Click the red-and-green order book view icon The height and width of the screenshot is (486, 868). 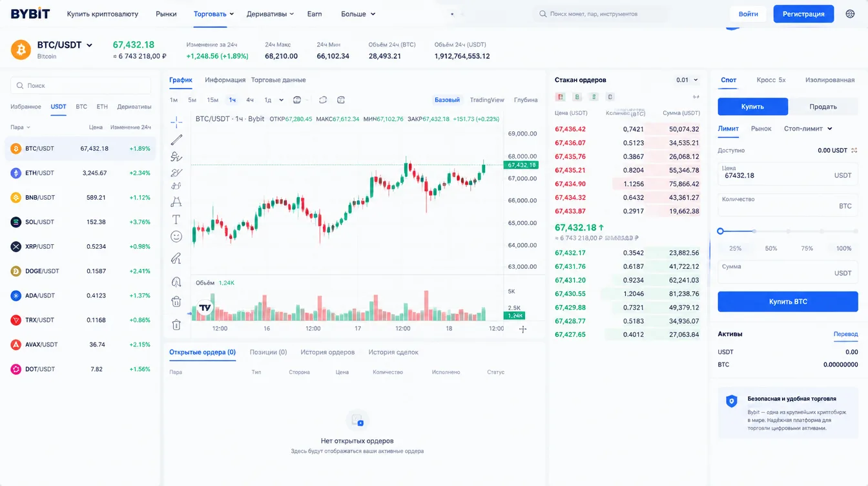coord(561,97)
